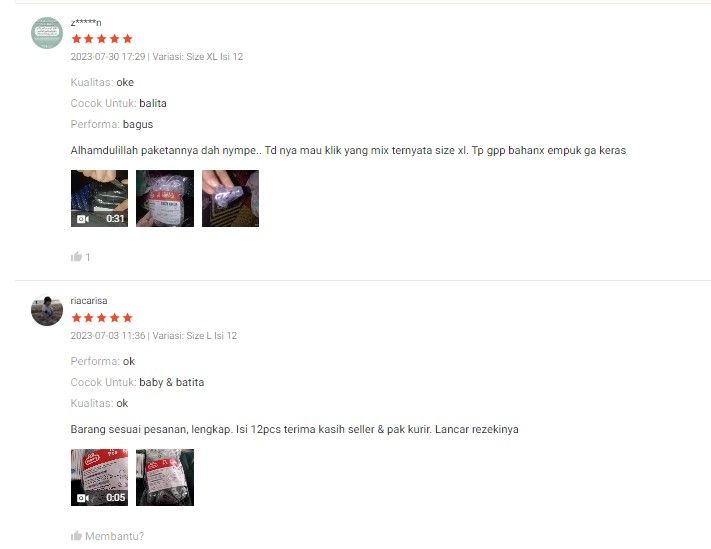Click the camera icon on the 0:31 video
Screen dimensions: 711x549
click(x=83, y=219)
